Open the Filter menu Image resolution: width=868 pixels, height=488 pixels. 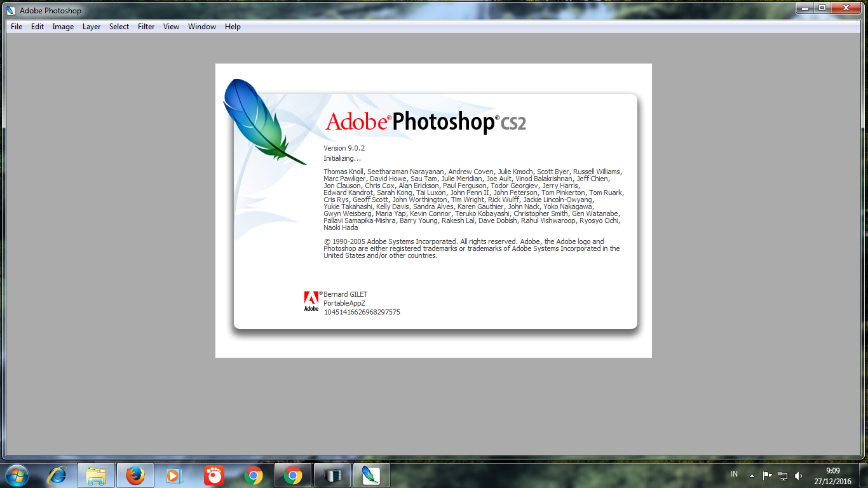(146, 27)
